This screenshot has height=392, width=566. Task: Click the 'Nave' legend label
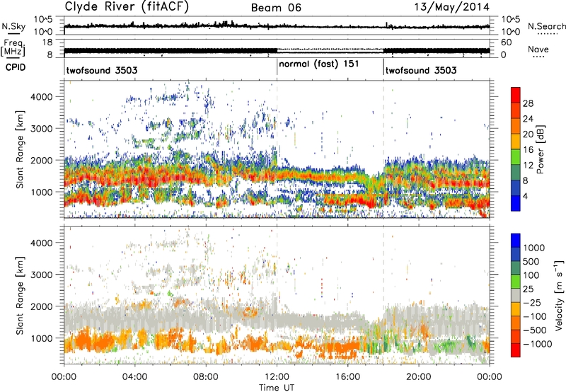pos(538,50)
